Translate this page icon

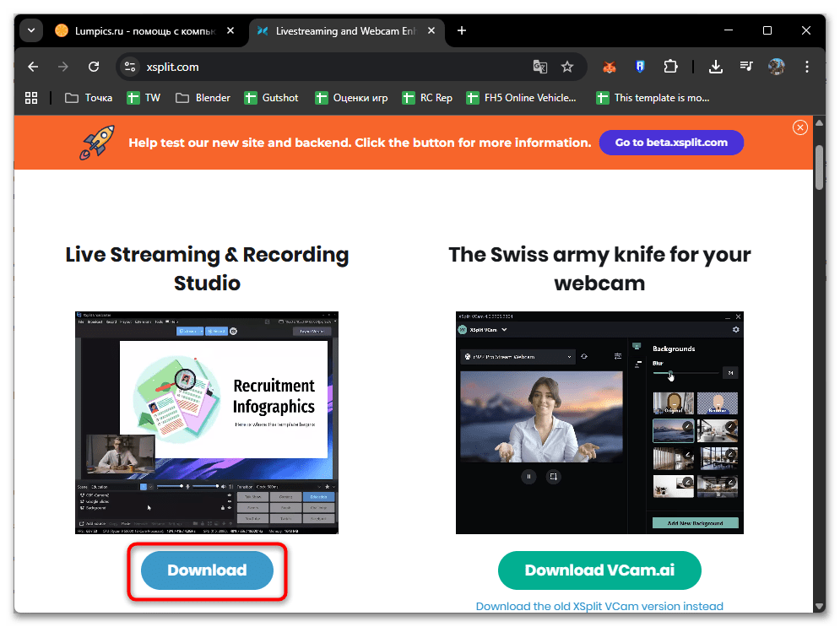pos(540,67)
